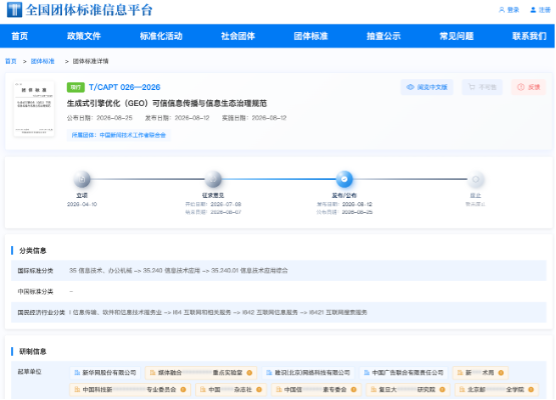The image size is (556, 400).
Task: Click the 注册 register icon
Action: (533, 10)
